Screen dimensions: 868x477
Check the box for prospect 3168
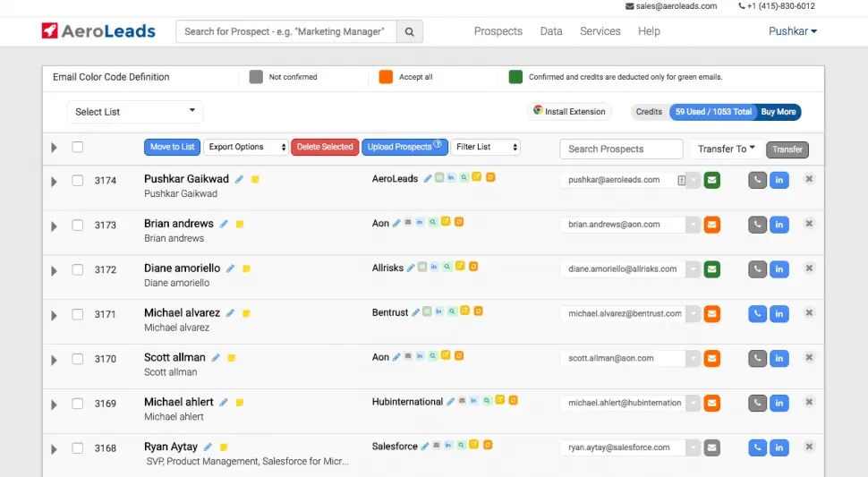click(x=78, y=448)
